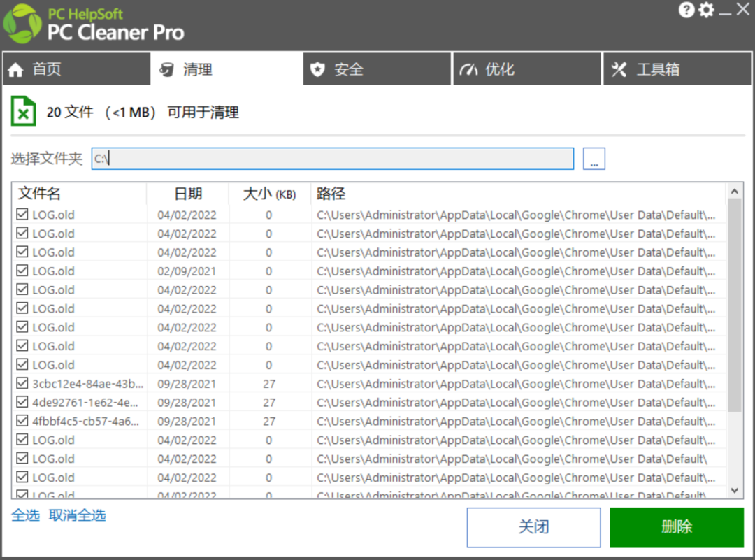Toggle the checkbox for 4de92761-1e62-4e...
Screen dimensions: 755x560
(22, 402)
